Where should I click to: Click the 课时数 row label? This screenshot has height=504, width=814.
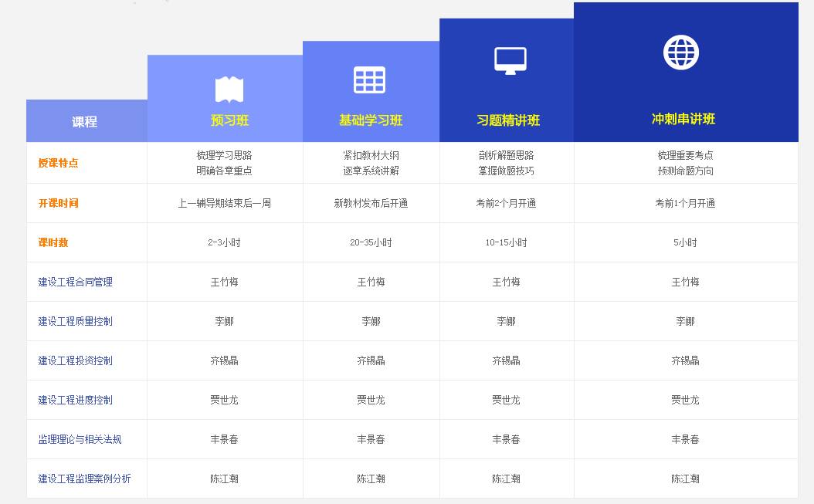[x=53, y=243]
